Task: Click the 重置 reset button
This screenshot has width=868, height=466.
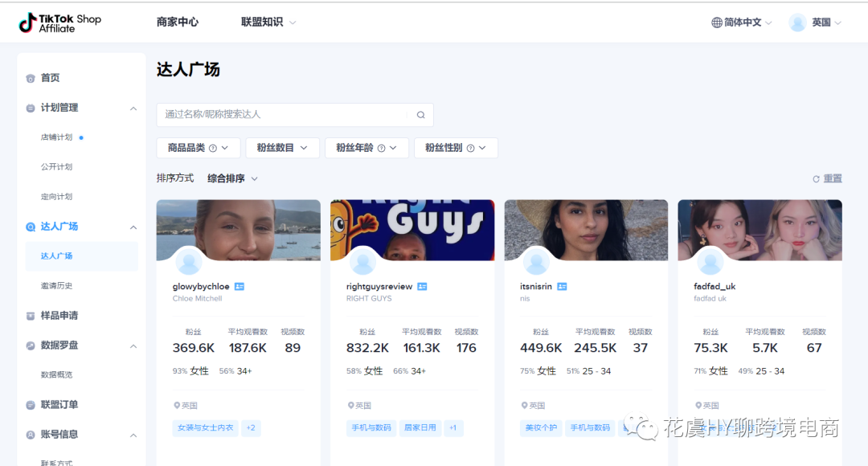Action: (x=828, y=179)
